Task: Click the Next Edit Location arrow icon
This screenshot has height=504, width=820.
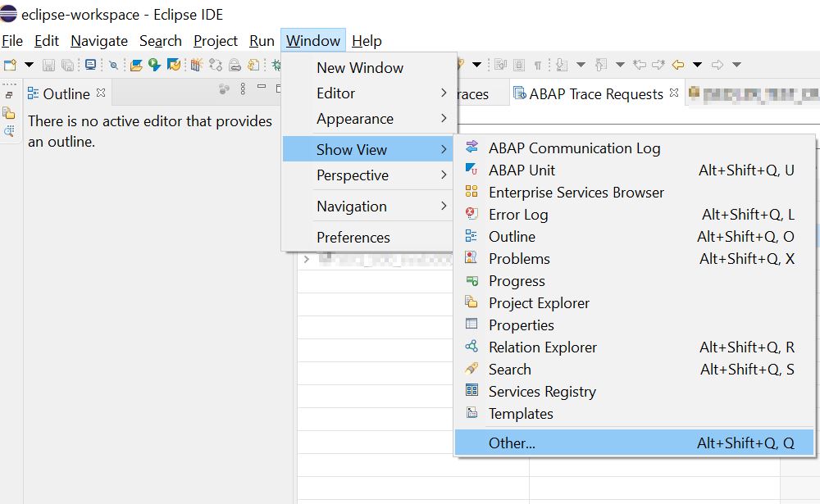Action: click(x=659, y=64)
